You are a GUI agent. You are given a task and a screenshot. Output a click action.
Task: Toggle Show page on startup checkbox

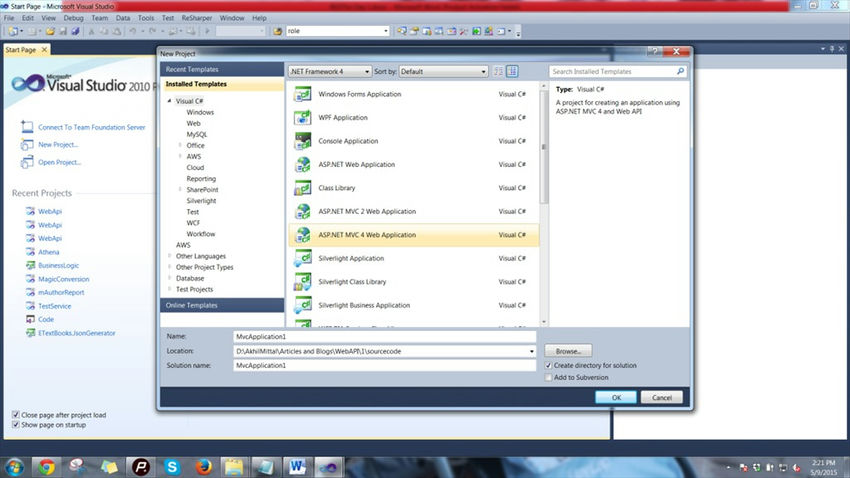tap(16, 425)
